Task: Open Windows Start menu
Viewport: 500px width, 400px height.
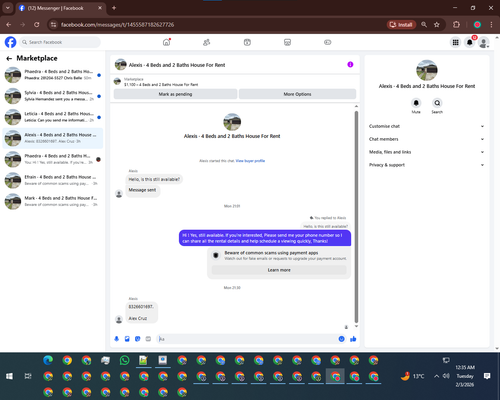Action: [x=9, y=376]
